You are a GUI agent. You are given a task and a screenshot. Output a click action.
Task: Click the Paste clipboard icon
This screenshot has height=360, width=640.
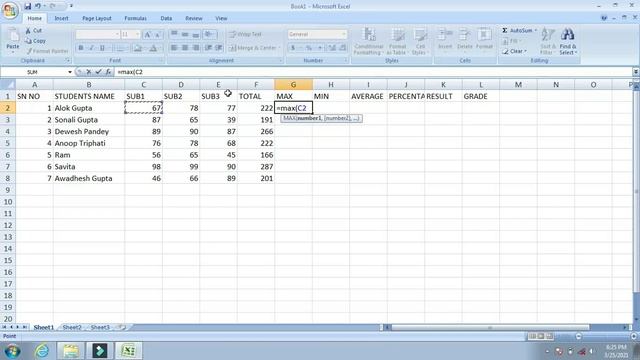(13, 36)
